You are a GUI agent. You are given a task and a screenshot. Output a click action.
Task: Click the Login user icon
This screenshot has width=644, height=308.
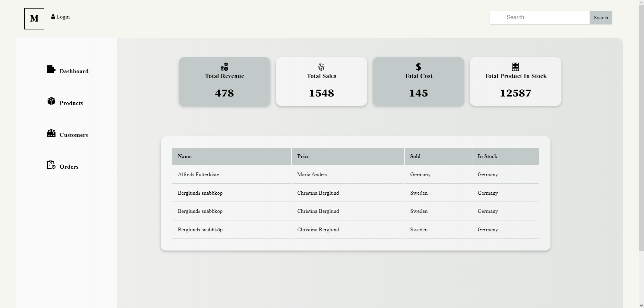point(53,16)
